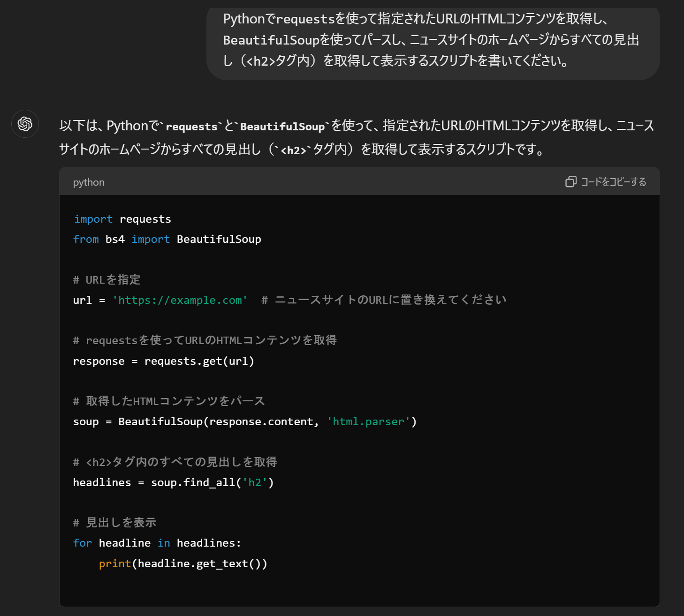Image resolution: width=684 pixels, height=616 pixels.
Task: Click the print(headline.get_text()) statement
Action: point(183,564)
